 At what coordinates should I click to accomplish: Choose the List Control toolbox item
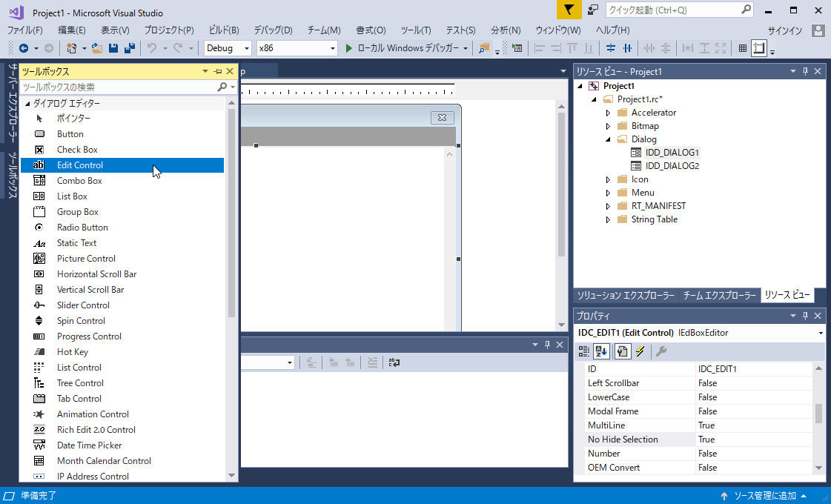[x=122, y=368]
